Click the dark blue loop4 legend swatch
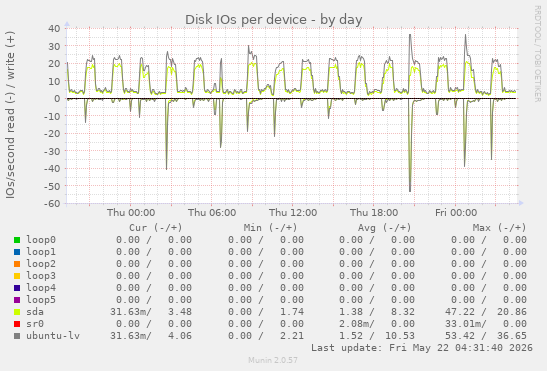The image size is (547, 371). tap(17, 288)
